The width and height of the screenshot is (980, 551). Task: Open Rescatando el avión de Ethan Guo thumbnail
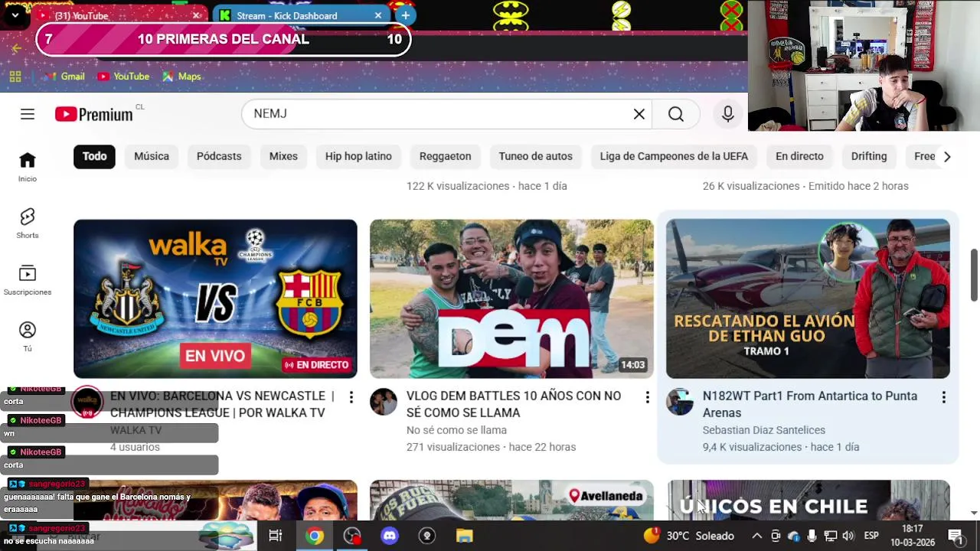pos(808,298)
